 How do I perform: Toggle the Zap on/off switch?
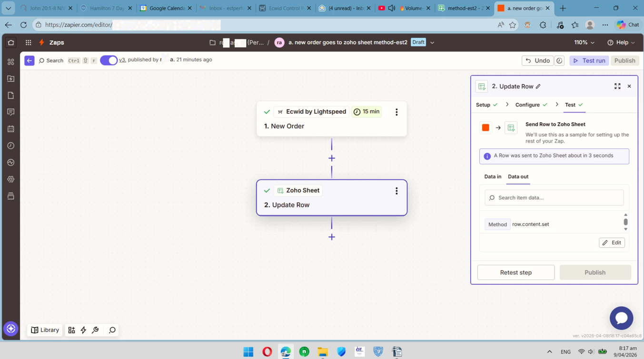point(109,60)
